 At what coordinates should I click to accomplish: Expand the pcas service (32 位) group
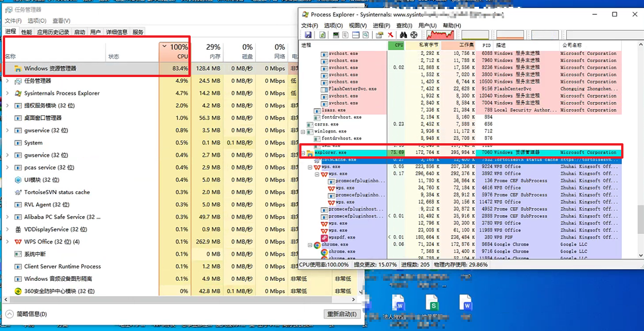[7, 168]
